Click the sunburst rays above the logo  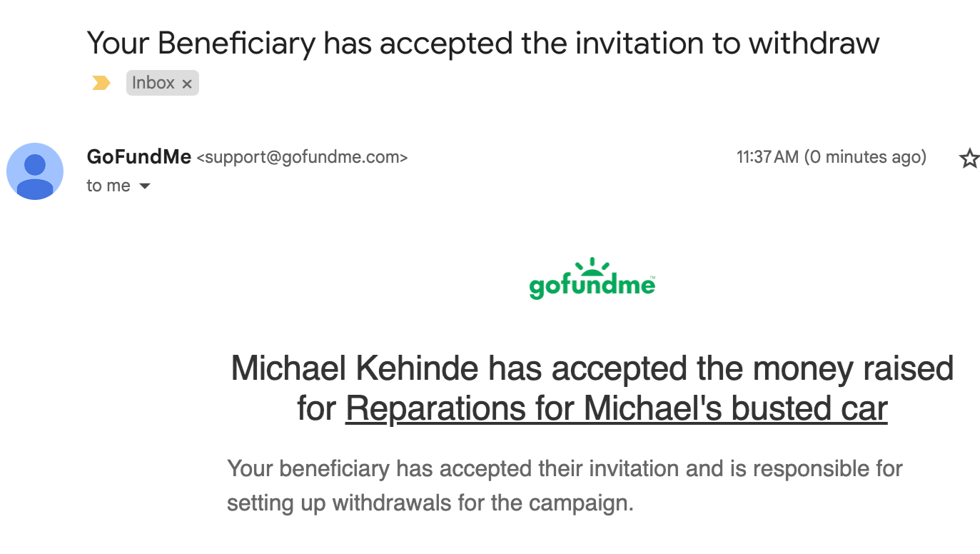[592, 266]
